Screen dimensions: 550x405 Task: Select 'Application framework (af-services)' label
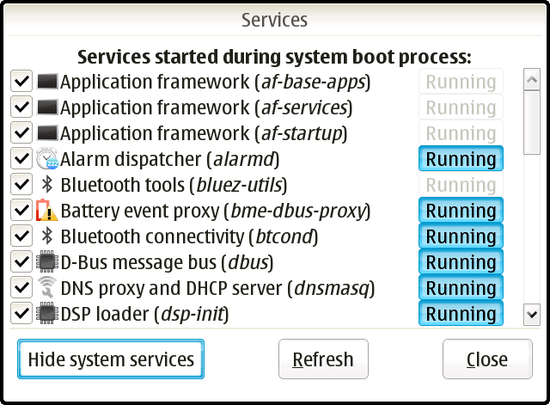pos(206,108)
